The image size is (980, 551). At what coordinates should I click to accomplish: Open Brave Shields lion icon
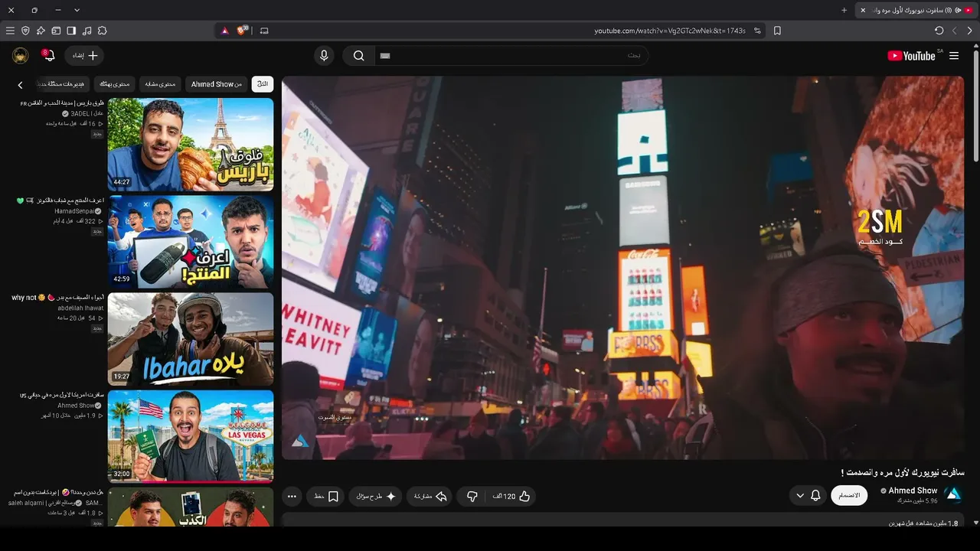pyautogui.click(x=242, y=31)
